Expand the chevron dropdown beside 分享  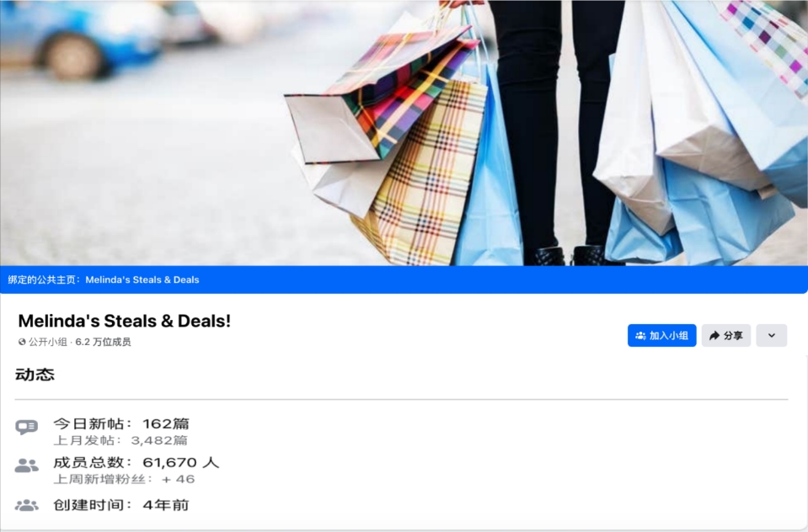coord(772,335)
